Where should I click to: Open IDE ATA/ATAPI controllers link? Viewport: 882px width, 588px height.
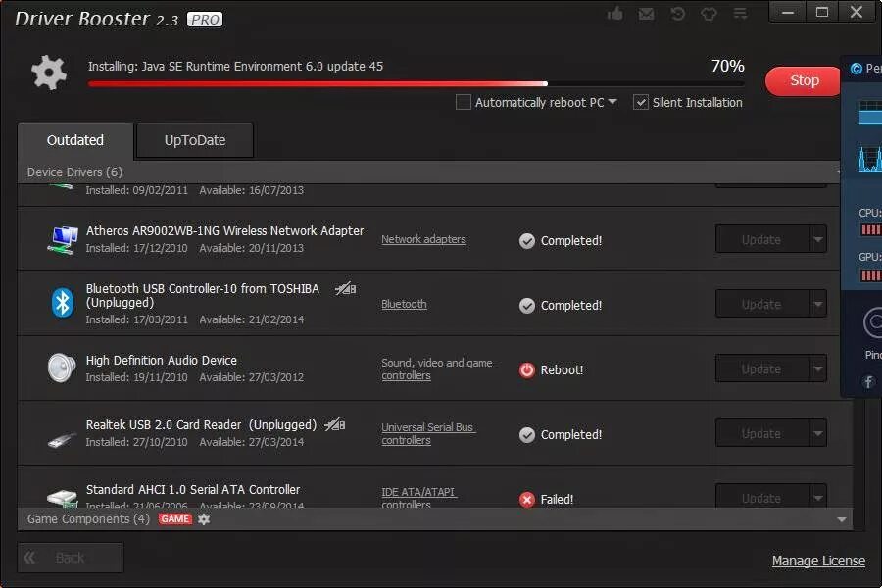tap(419, 498)
